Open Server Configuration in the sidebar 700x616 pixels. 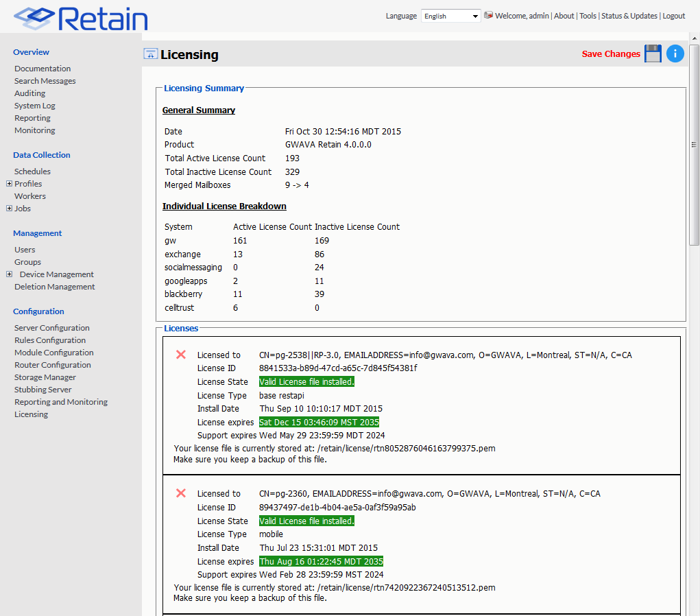[52, 328]
